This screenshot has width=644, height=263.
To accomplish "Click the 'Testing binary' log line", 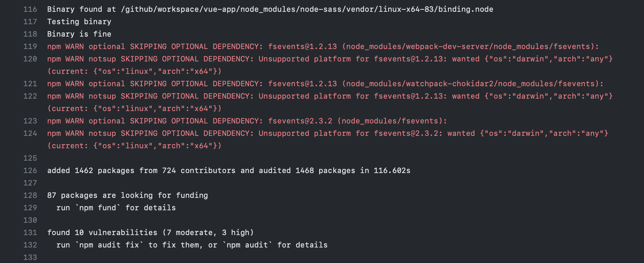I will coord(79,22).
